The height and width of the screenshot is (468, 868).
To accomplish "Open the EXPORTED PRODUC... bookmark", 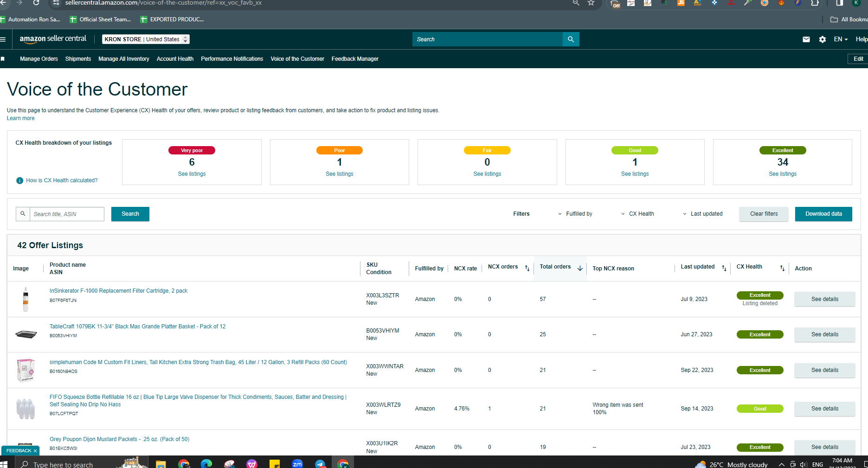I will click(x=172, y=19).
